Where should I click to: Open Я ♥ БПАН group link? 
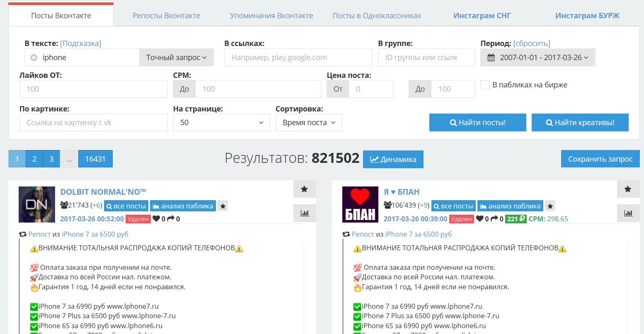[x=402, y=192]
